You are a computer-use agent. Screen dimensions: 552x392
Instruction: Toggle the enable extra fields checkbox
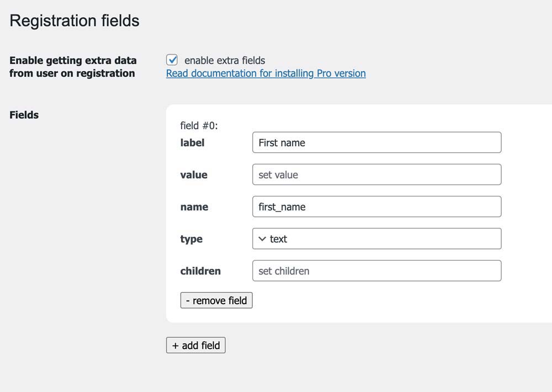[172, 60]
